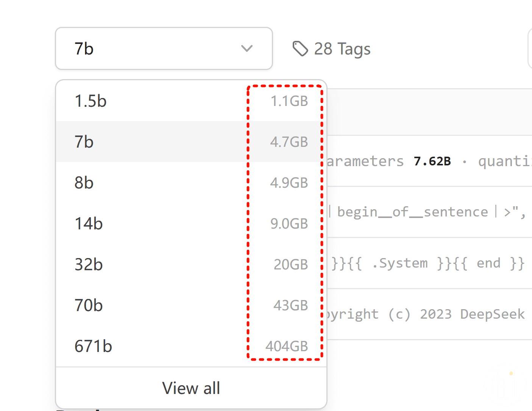Click the 1.1GB size label
This screenshot has height=411, width=532.
coord(289,101)
